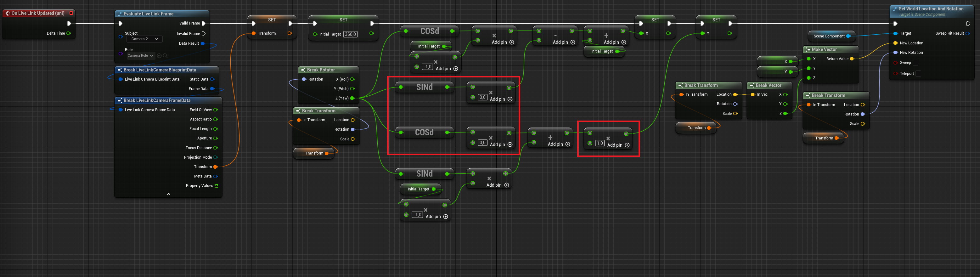
Task: Click the Z input pin on Make Vector
Action: coord(809,78)
